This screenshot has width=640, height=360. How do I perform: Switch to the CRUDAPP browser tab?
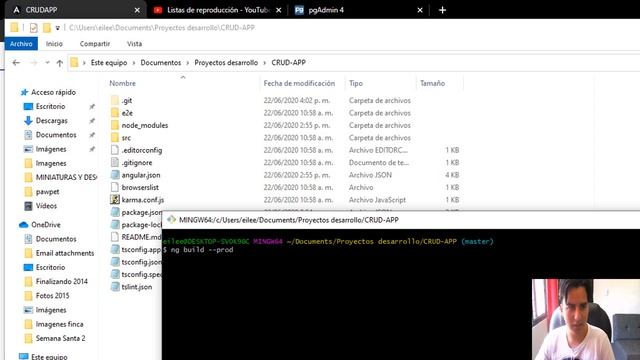click(76, 10)
